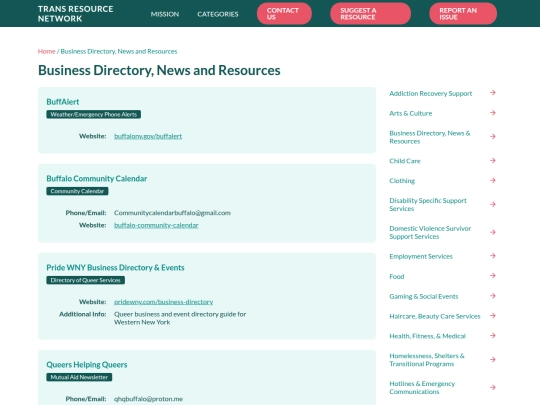
Task: Select Hotlines & Emergency Communications category
Action: 422,388
